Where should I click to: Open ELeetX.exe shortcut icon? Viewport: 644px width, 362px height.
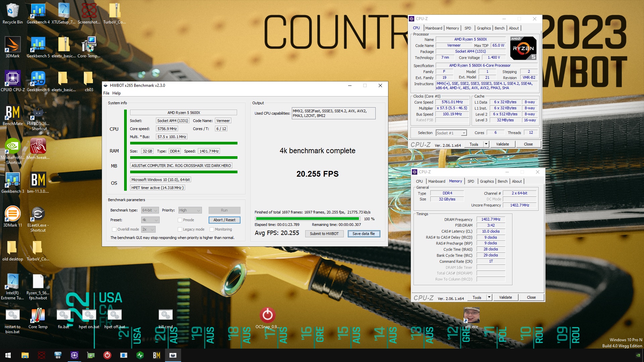pyautogui.click(x=38, y=219)
